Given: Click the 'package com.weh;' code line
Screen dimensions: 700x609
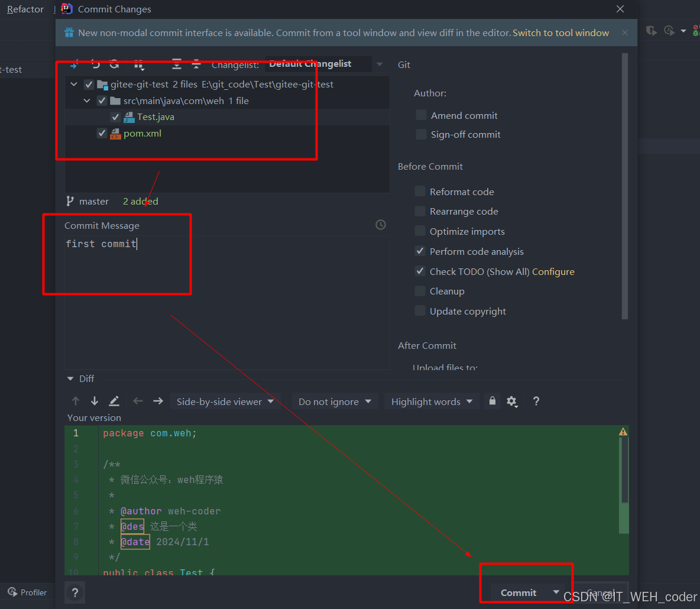Looking at the screenshot, I should (150, 433).
